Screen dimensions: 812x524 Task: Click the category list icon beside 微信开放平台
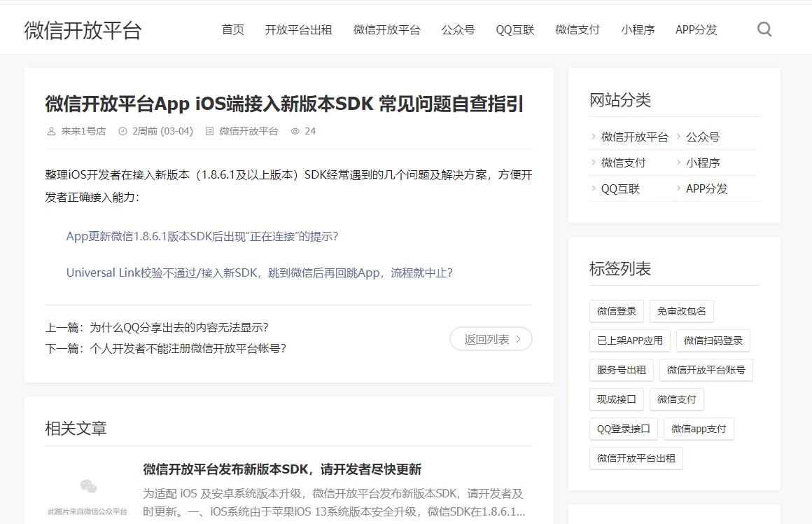(x=210, y=131)
